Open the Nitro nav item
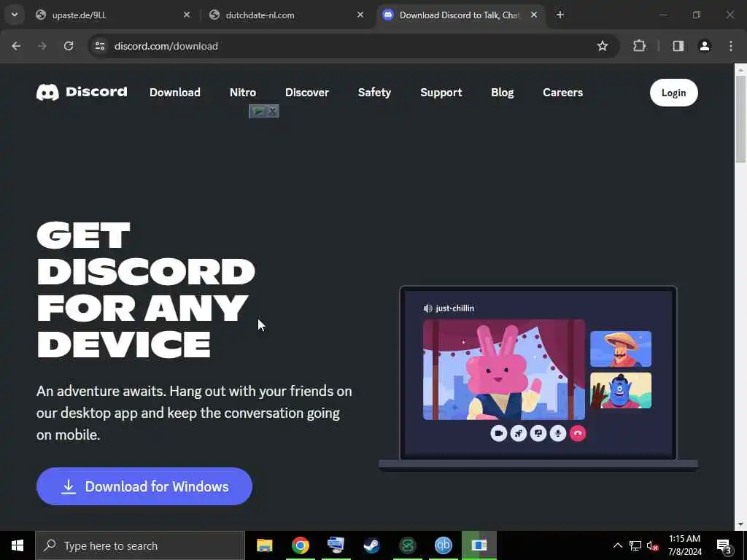The width and height of the screenshot is (747, 560). pos(242,93)
